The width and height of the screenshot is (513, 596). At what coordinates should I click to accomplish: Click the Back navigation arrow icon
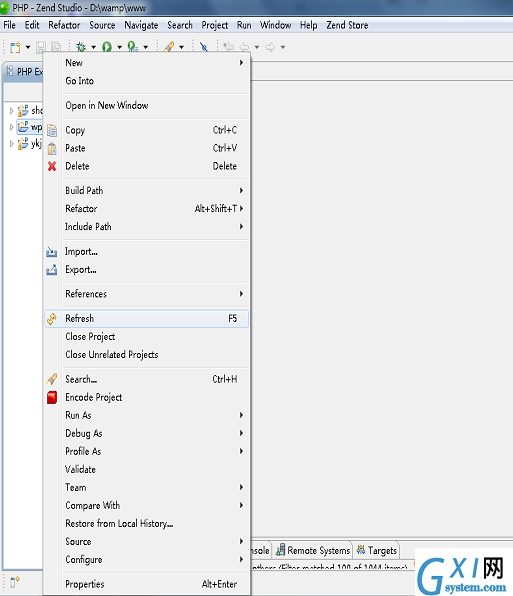pyautogui.click(x=244, y=47)
